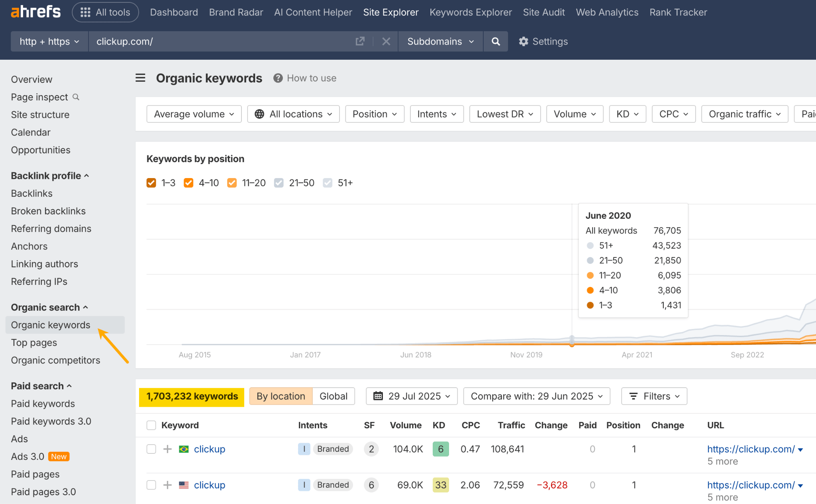Enable the 21–50 position checkbox
The width and height of the screenshot is (816, 504).
pos(279,182)
